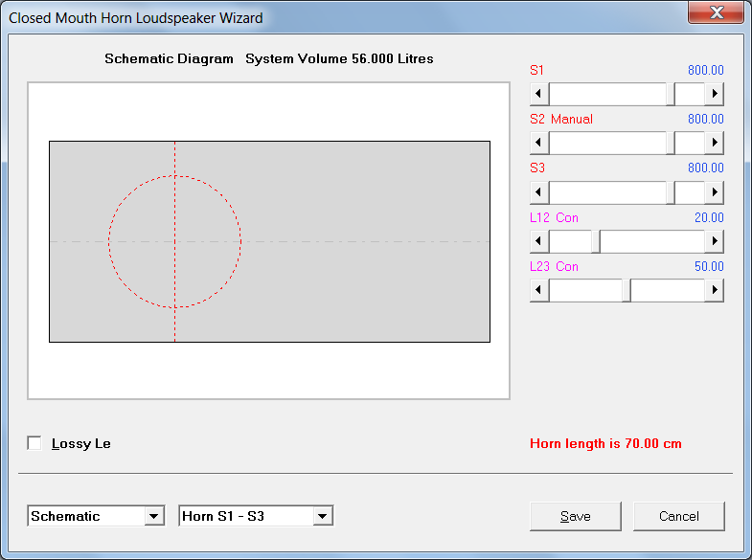Click the Schematic Diagram heading
The height and width of the screenshot is (560, 752).
[x=169, y=59]
